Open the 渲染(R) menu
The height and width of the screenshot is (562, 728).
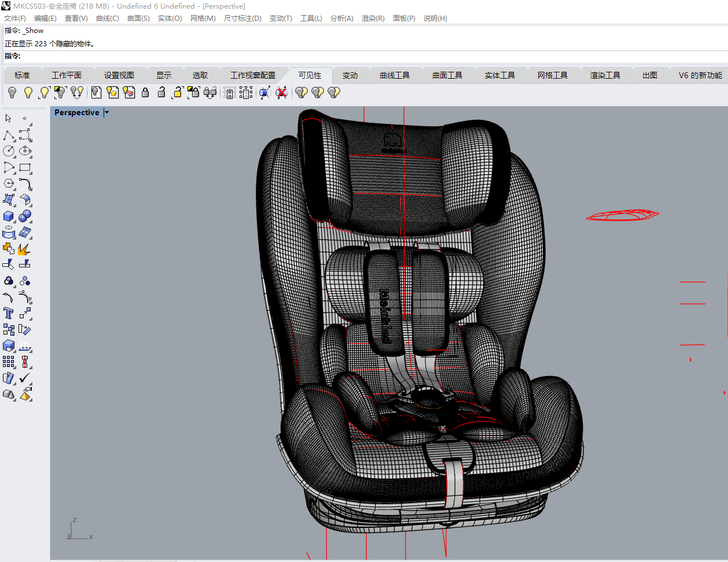373,18
